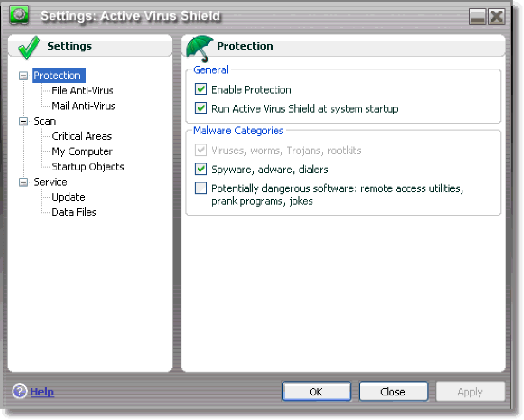The image size is (524, 420).
Task: Open the Help link
Action: 42,392
